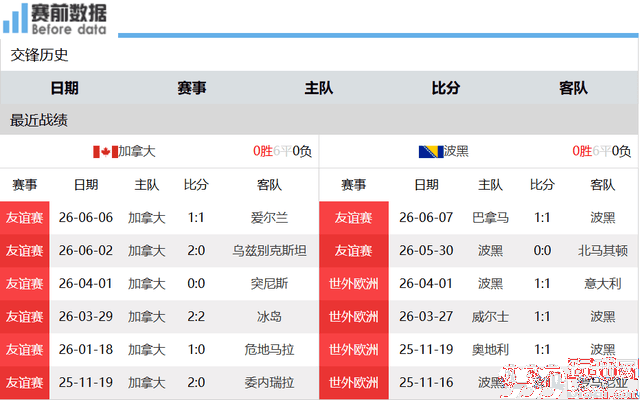This screenshot has height=400, width=640.
Task: Click 波黑's 0胜6平0负 record
Action: (602, 151)
